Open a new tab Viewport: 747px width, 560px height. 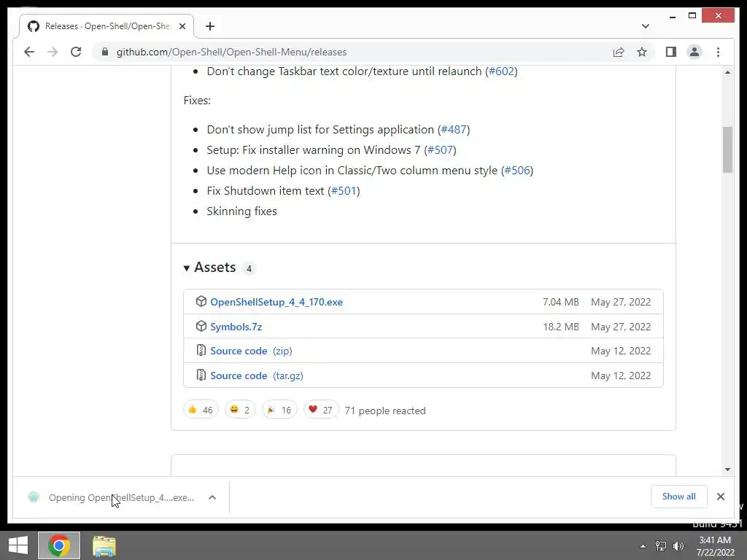[210, 26]
